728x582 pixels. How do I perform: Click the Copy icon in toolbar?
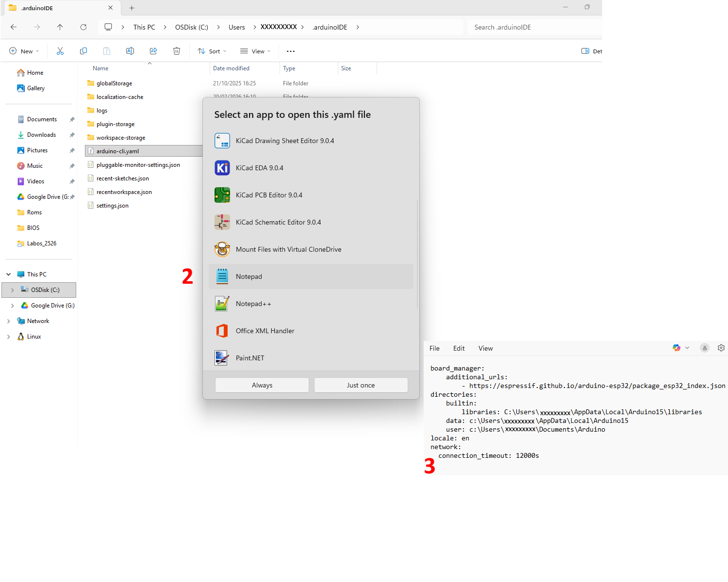pos(83,51)
